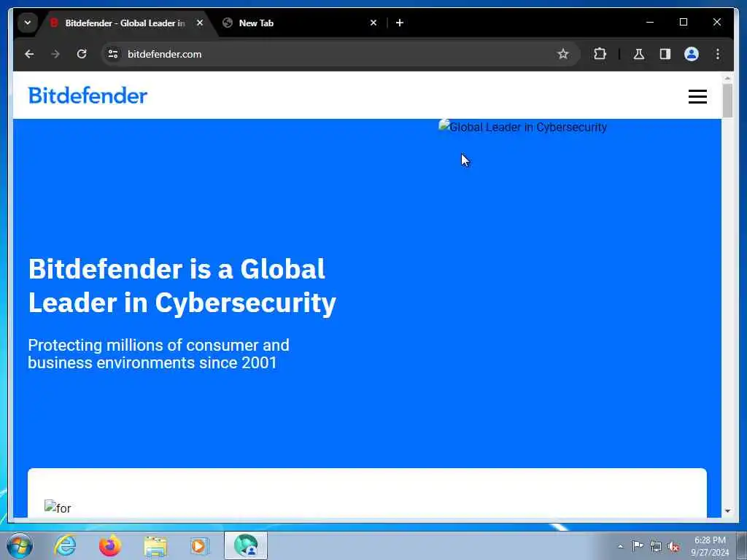Launch Internet Explorer from the taskbar

[65, 545]
